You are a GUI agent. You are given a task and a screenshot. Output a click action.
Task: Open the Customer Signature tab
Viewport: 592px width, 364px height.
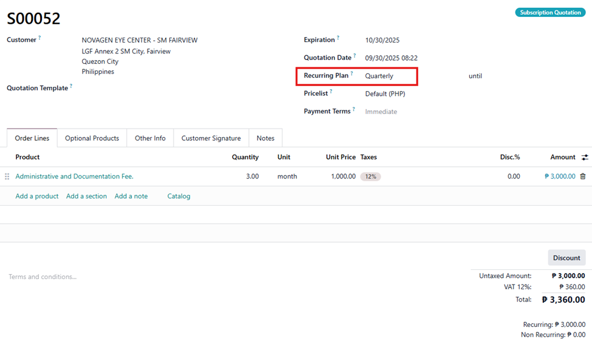[211, 138]
